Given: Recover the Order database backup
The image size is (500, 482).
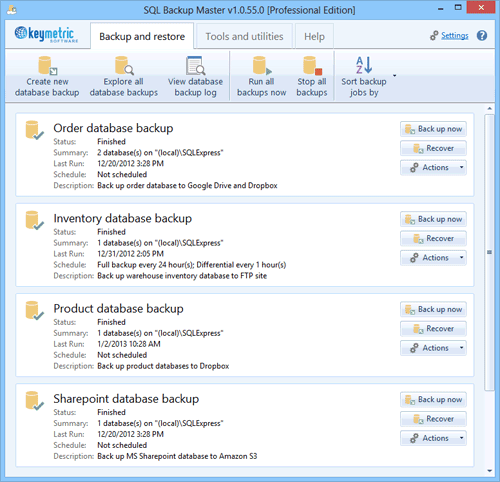Looking at the screenshot, I should pos(433,148).
